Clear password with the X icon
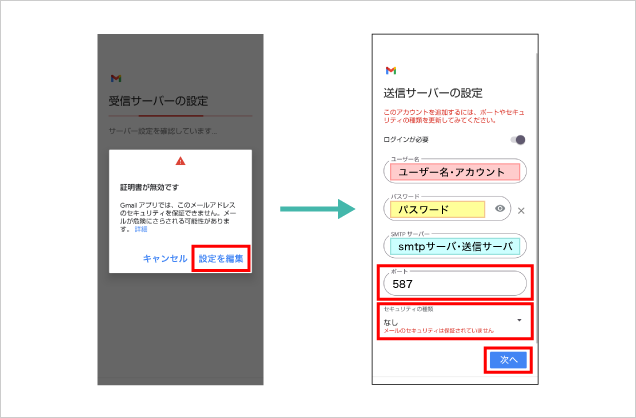This screenshot has height=418, width=636. pyautogui.click(x=521, y=210)
